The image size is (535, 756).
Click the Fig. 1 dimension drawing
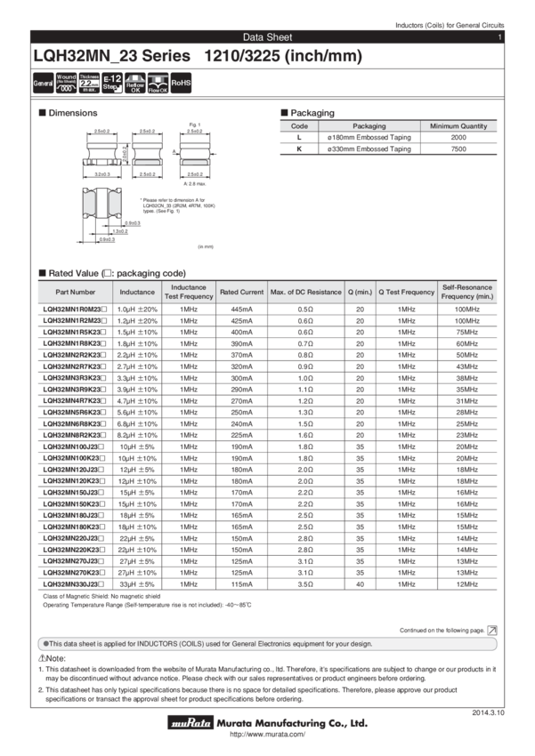[x=194, y=154]
